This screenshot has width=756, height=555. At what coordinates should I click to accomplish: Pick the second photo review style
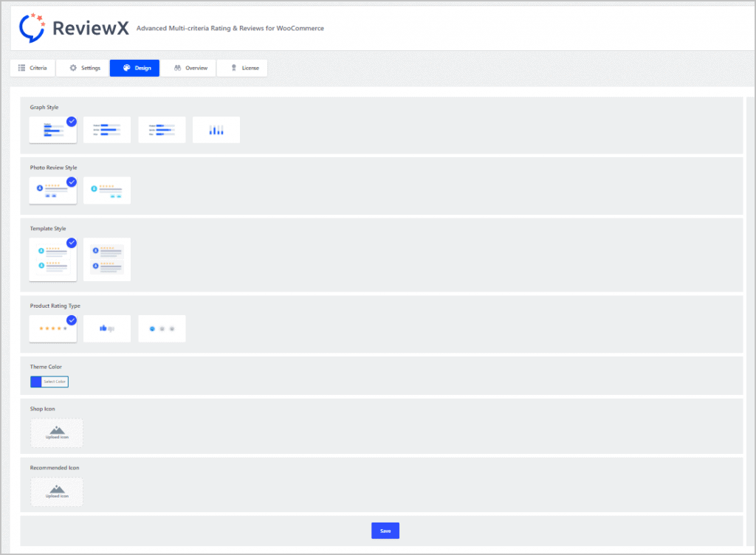(x=107, y=190)
